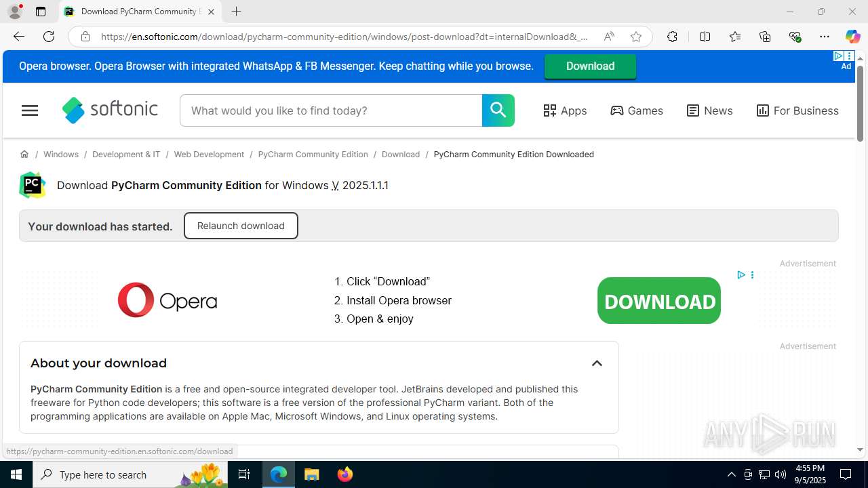
Task: Click the Softonic logo
Action: point(110,110)
